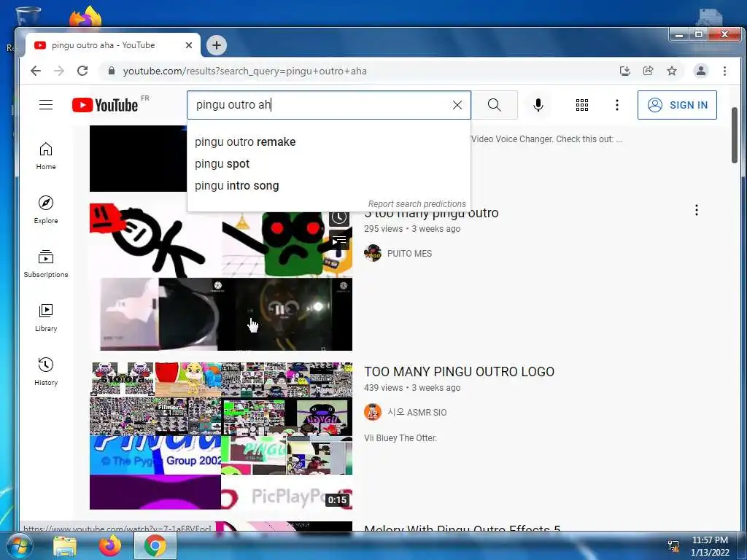Clear the search query with the X
This screenshot has width=747, height=560.
pyautogui.click(x=457, y=105)
